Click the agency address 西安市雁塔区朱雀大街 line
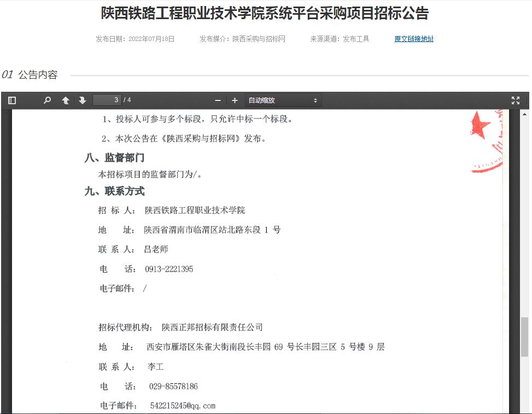The height and width of the screenshot is (414, 532). coord(242,347)
